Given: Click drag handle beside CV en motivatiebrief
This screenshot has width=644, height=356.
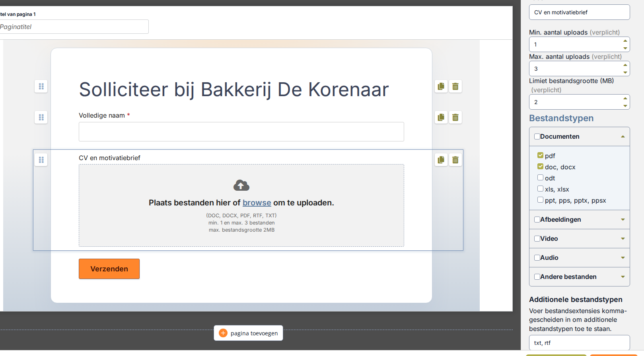Looking at the screenshot, I should pos(41,160).
